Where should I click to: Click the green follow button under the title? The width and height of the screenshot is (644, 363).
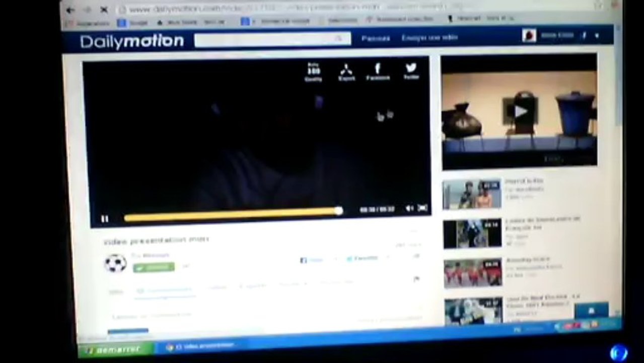(154, 267)
